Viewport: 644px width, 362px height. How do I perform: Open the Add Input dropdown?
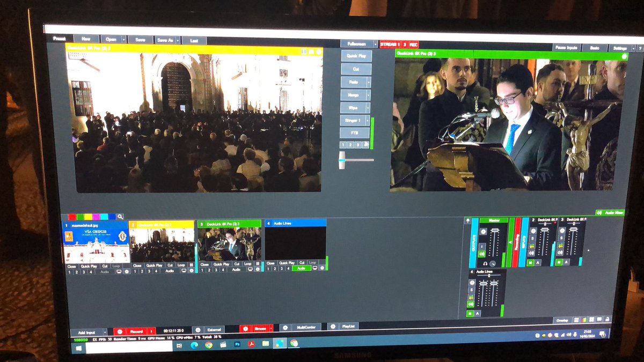(x=104, y=331)
